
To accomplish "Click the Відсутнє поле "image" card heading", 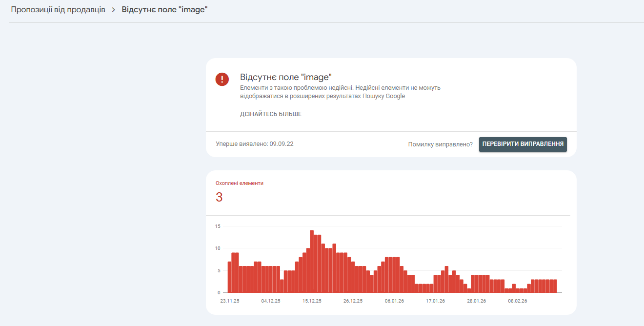I will [x=286, y=77].
